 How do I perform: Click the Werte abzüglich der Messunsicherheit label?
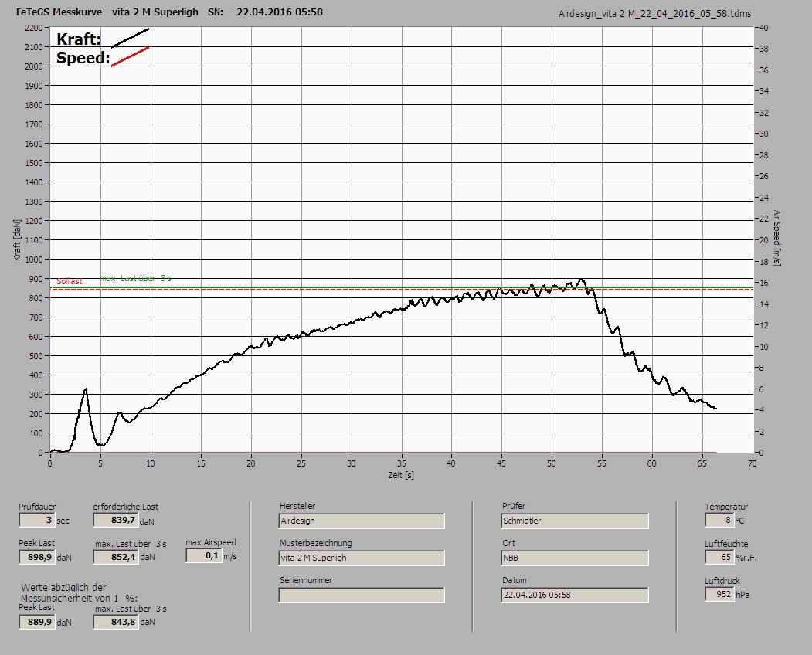click(80, 593)
